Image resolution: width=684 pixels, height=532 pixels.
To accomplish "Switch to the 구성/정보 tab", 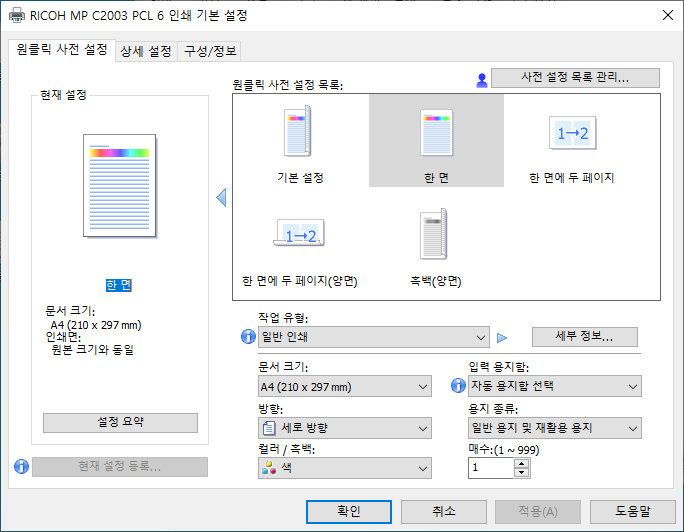I will coord(210,51).
